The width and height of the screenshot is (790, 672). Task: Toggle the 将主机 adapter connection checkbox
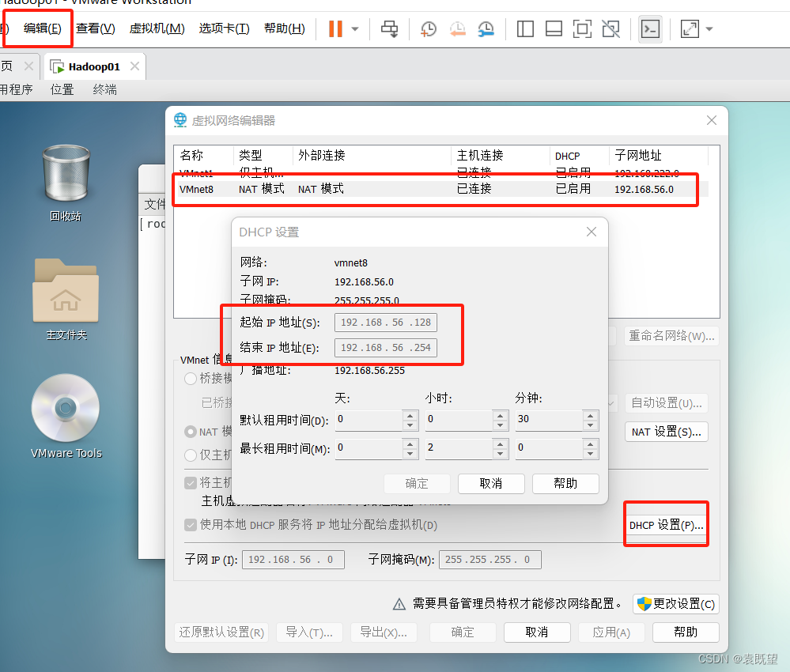click(191, 483)
